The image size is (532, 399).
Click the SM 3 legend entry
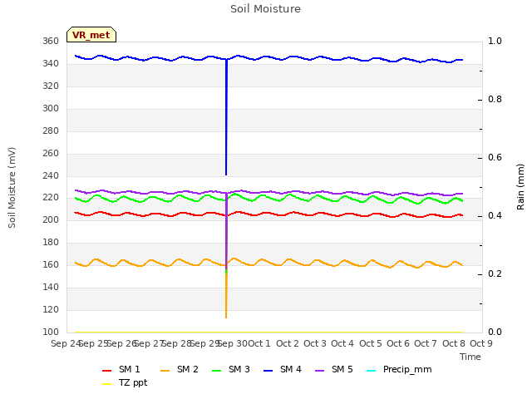(x=231, y=369)
